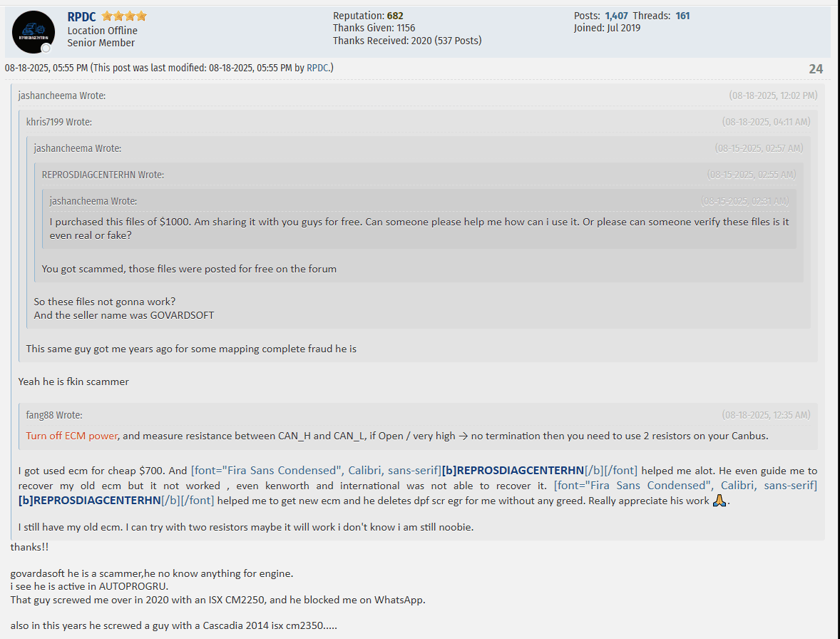Click the fang88 Wrote quote header
Viewport: 840px width, 639px height.
(54, 415)
